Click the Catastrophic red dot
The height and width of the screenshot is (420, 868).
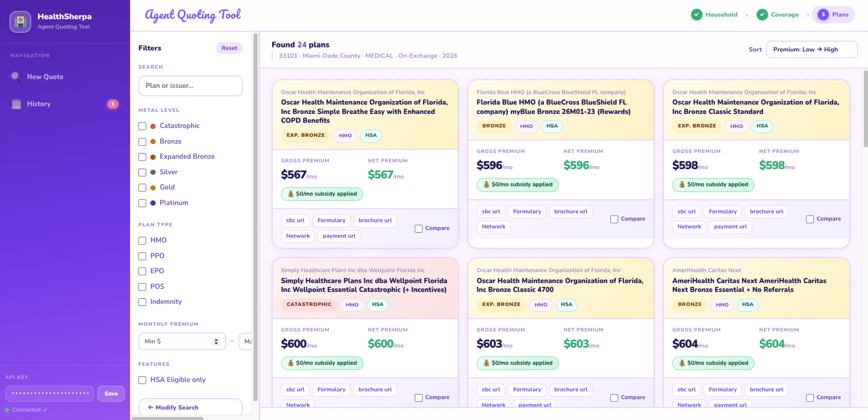[153, 126]
